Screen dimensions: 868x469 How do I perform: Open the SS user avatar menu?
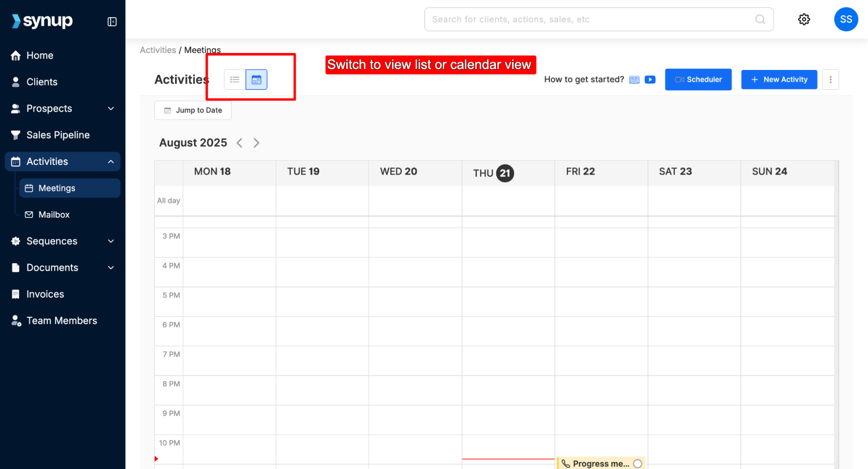pos(846,19)
